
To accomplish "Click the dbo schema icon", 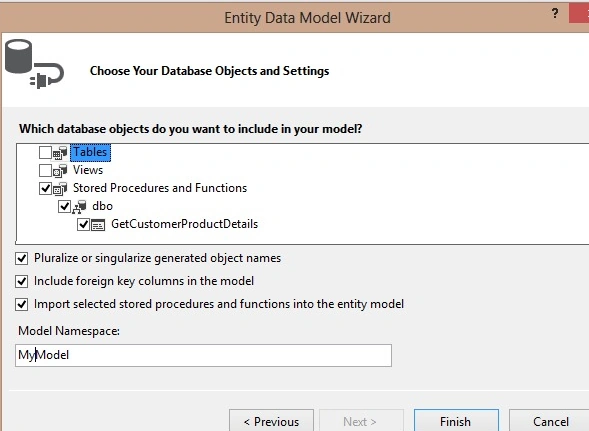I will point(79,207).
